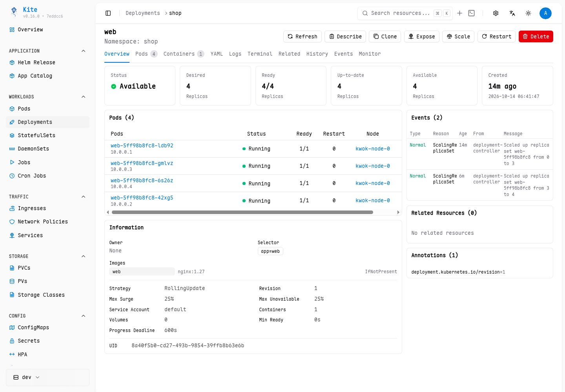Screen dimensions: 565x392
Task: Go to StatefulSets sidebar item
Action: 47,136
